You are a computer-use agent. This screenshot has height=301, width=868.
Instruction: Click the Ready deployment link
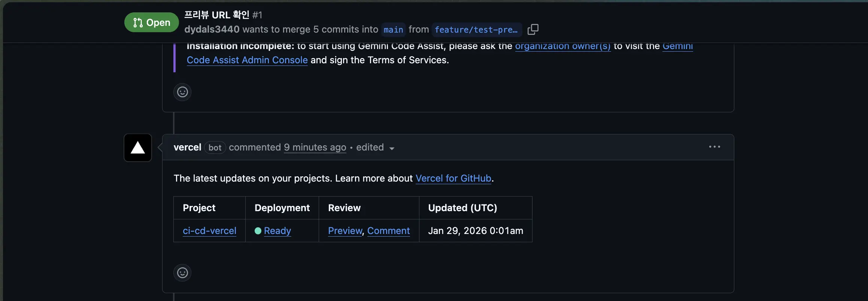point(277,231)
